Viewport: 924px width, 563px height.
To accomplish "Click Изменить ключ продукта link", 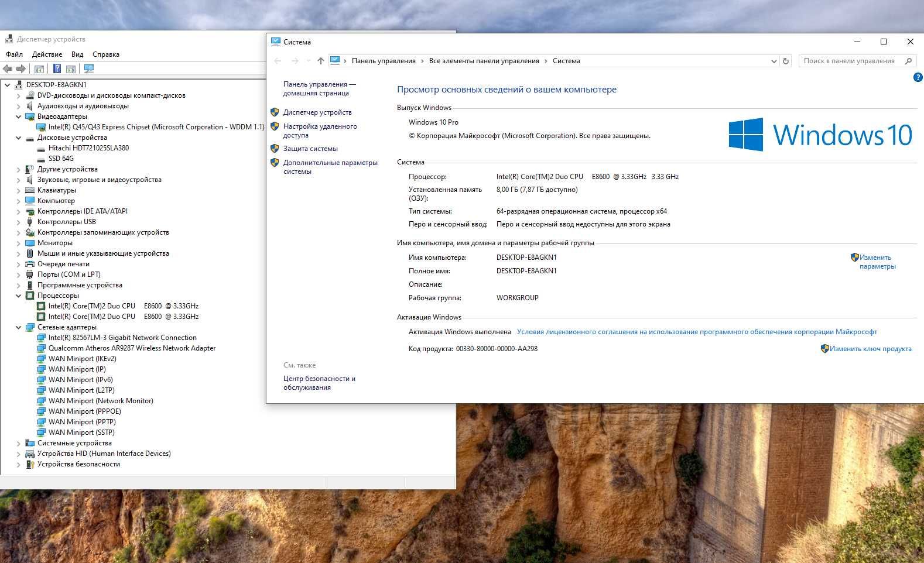I will 870,349.
